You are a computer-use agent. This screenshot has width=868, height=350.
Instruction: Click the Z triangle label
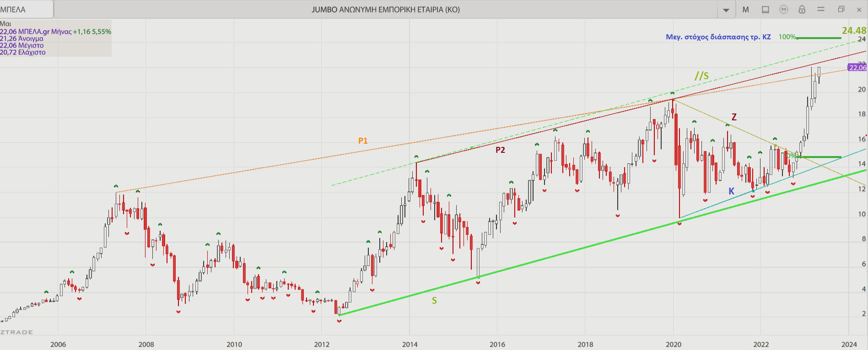pos(734,117)
